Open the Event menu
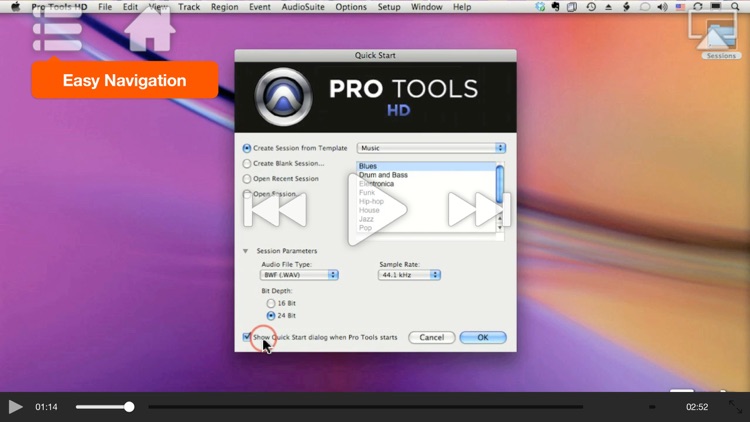750x422 pixels. (x=260, y=7)
